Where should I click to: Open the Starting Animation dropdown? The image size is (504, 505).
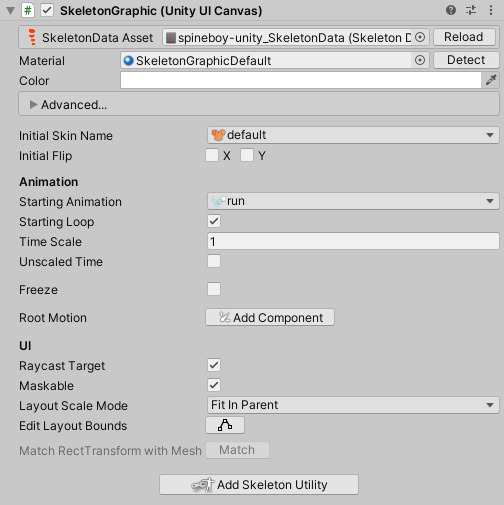point(353,201)
